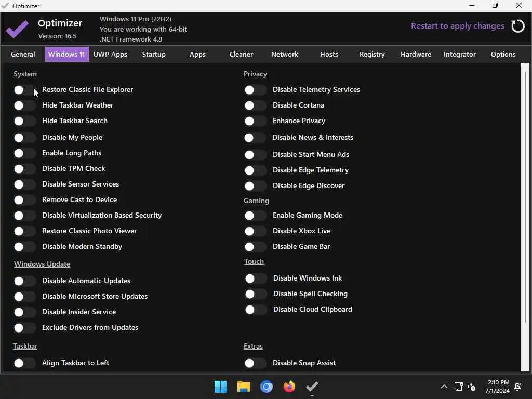Toggle Disable Edge Telemetry switch
The width and height of the screenshot is (532, 399).
(x=255, y=170)
